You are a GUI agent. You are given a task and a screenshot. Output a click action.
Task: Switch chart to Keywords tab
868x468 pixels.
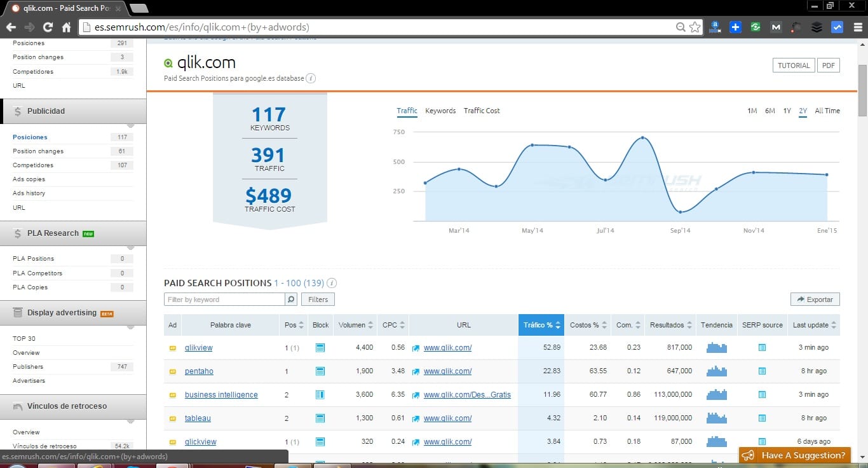(x=440, y=111)
